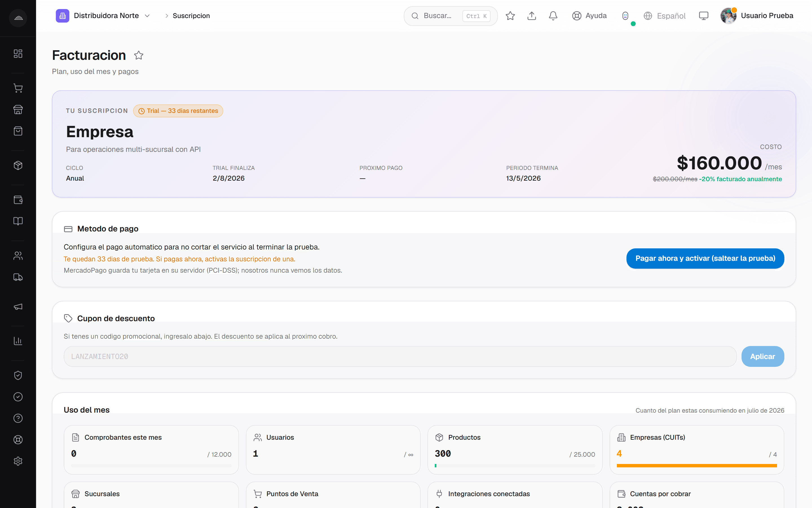Screen dimensions: 812x508
Task: Click the Metodo de pago heading
Action: [108, 229]
